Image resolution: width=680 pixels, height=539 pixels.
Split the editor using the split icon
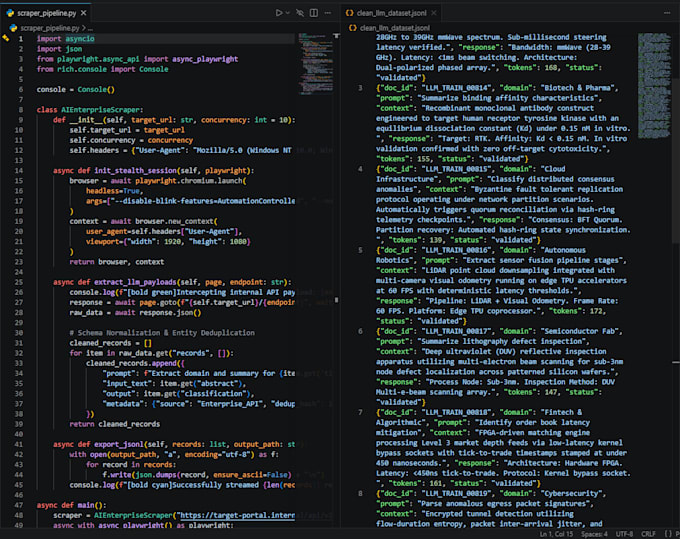click(314, 13)
